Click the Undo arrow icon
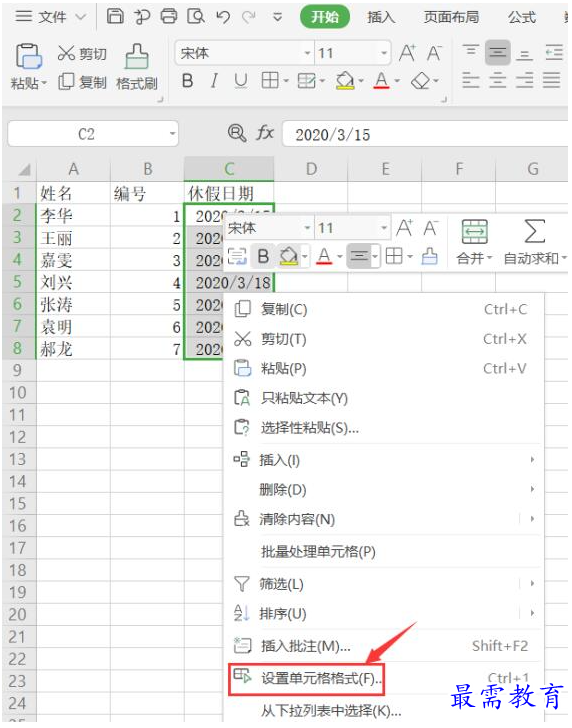572x728 pixels. tap(223, 17)
